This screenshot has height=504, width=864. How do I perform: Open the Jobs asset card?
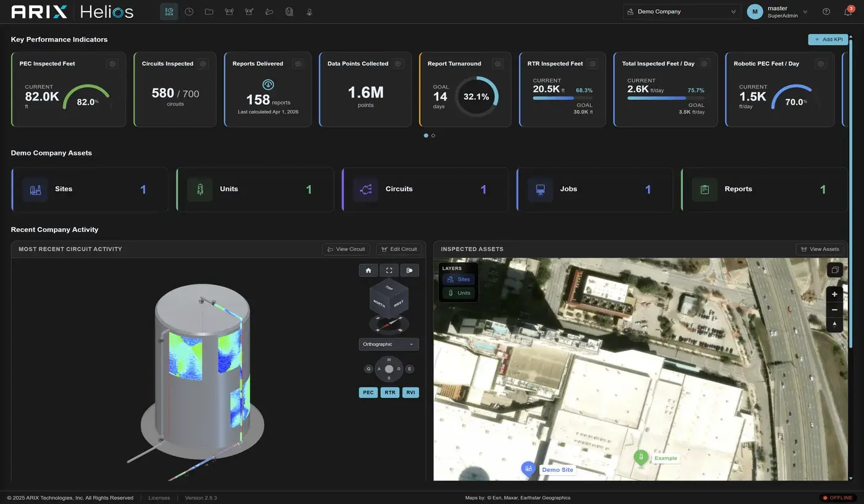595,189
